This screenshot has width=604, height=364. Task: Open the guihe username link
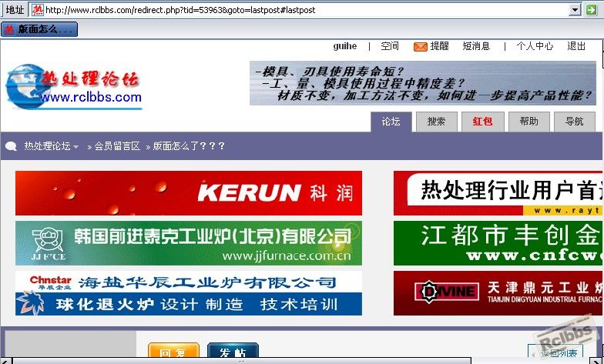coord(345,46)
